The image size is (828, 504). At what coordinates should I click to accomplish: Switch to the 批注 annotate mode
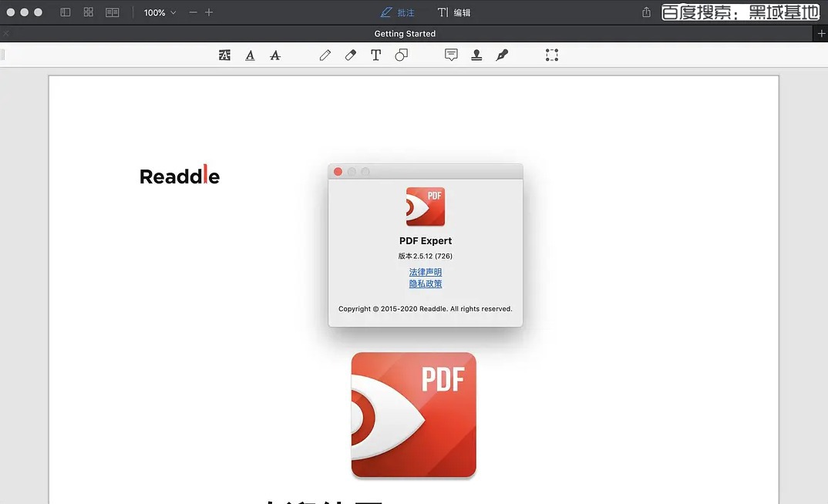pos(398,12)
